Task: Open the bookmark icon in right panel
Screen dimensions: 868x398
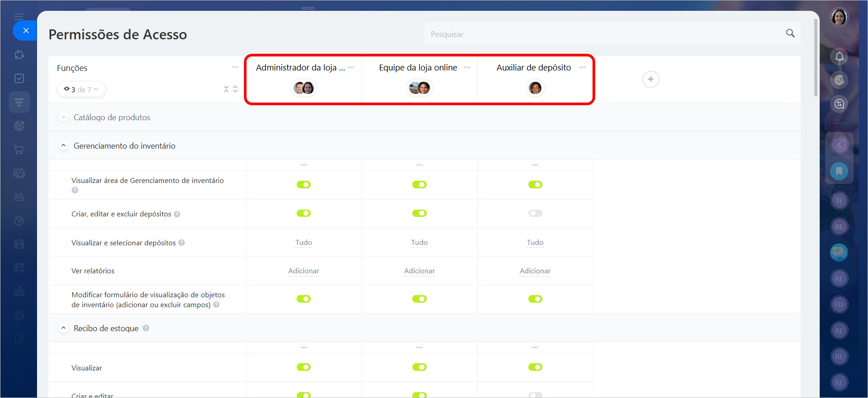Action: pyautogui.click(x=839, y=171)
